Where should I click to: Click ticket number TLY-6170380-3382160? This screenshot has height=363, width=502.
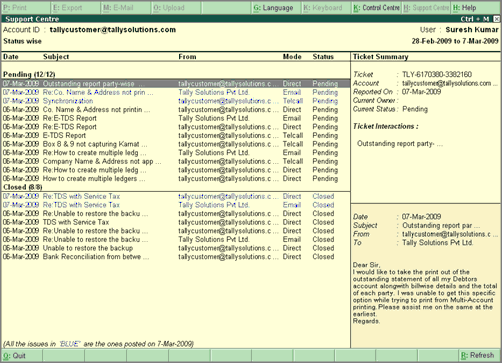click(437, 74)
